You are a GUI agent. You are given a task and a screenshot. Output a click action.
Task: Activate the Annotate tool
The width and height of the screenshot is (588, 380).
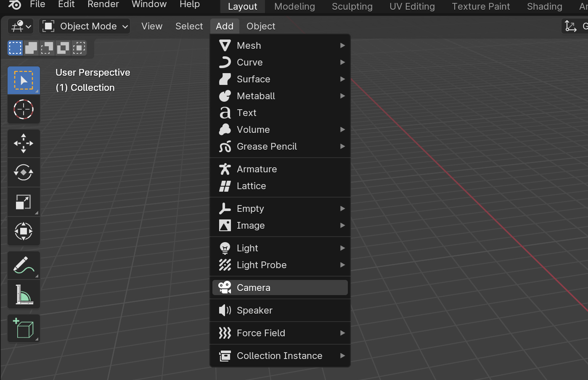pos(24,265)
